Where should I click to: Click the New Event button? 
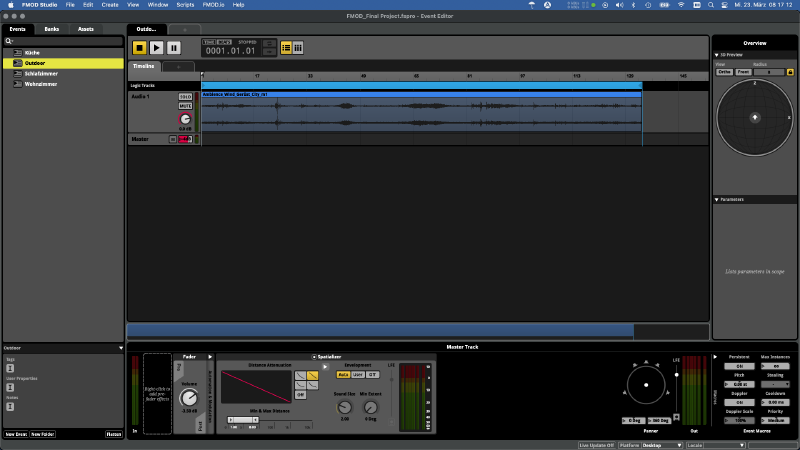(16, 434)
